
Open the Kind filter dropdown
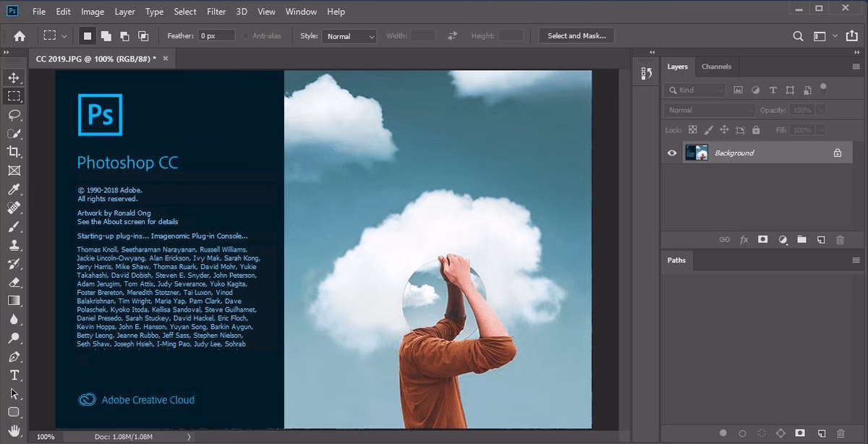tap(694, 90)
